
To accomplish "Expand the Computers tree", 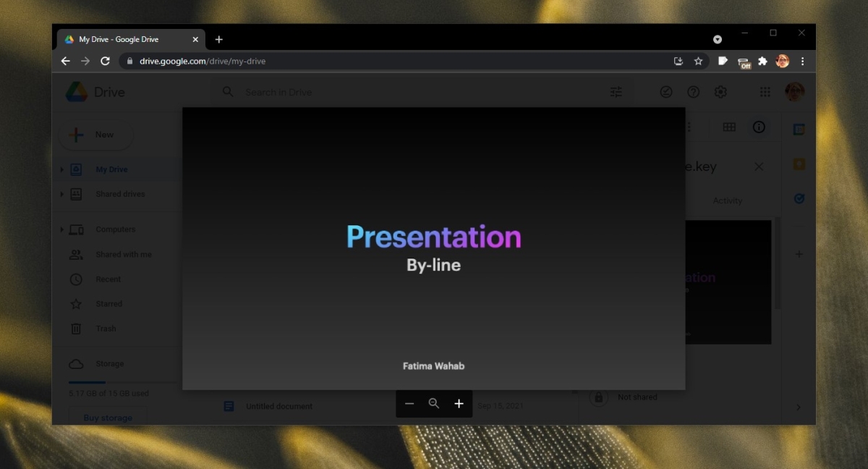I will [61, 229].
